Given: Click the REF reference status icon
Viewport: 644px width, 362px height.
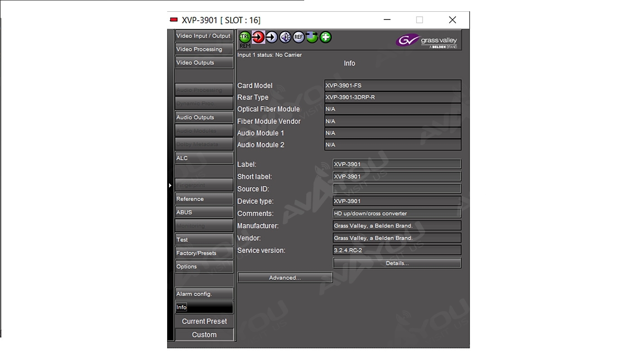Looking at the screenshot, I should click(x=298, y=37).
